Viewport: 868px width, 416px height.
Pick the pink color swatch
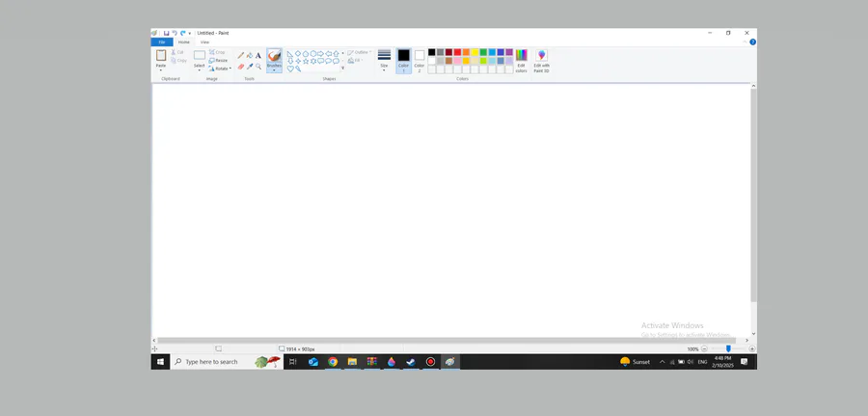pyautogui.click(x=457, y=61)
